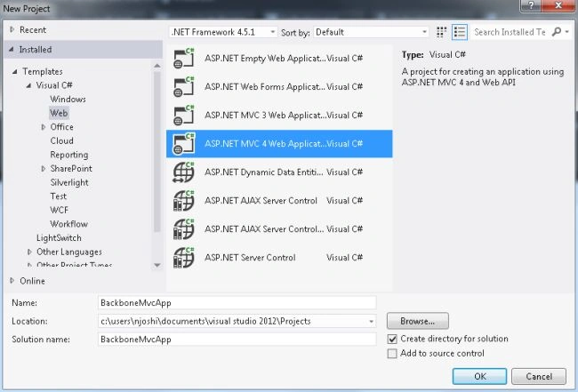
Task: Expand the Other Languages tree node
Action: tap(29, 252)
